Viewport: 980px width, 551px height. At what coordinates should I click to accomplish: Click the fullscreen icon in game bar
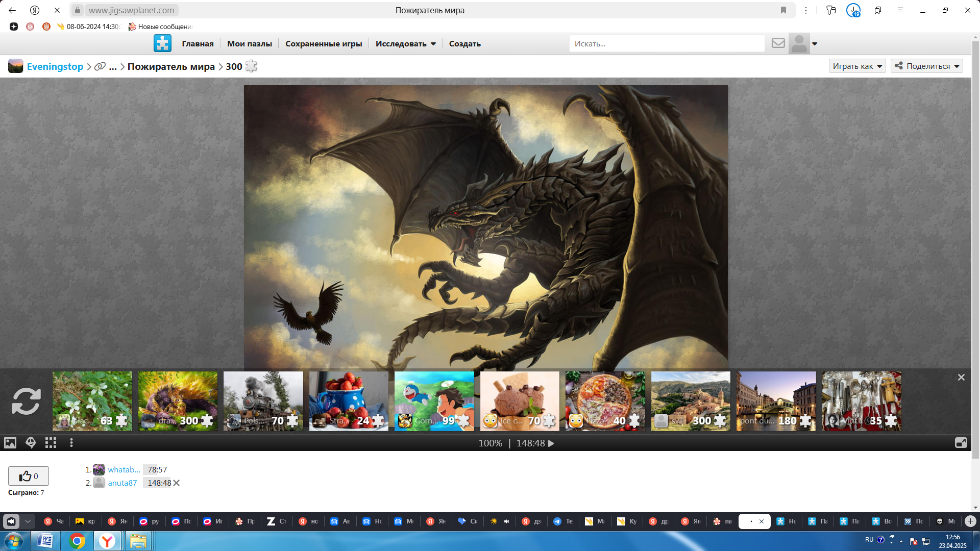(961, 443)
